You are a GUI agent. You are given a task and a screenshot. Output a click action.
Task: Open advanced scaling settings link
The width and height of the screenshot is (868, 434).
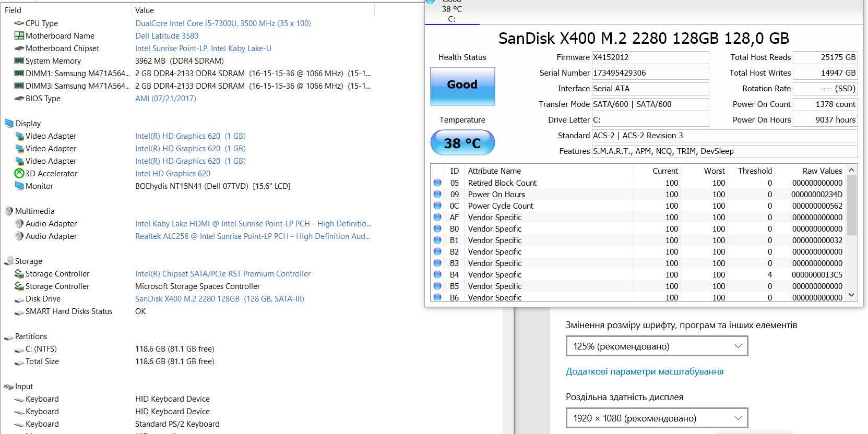pyautogui.click(x=645, y=372)
